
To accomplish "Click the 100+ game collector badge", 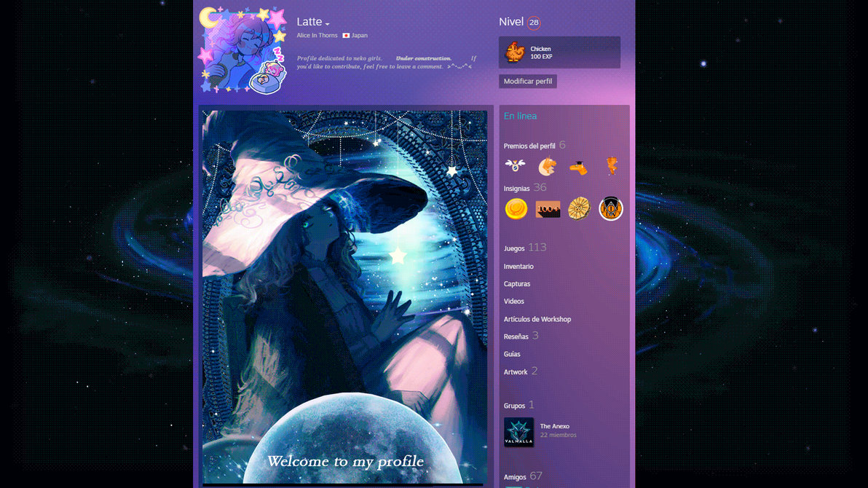I will pos(548,209).
